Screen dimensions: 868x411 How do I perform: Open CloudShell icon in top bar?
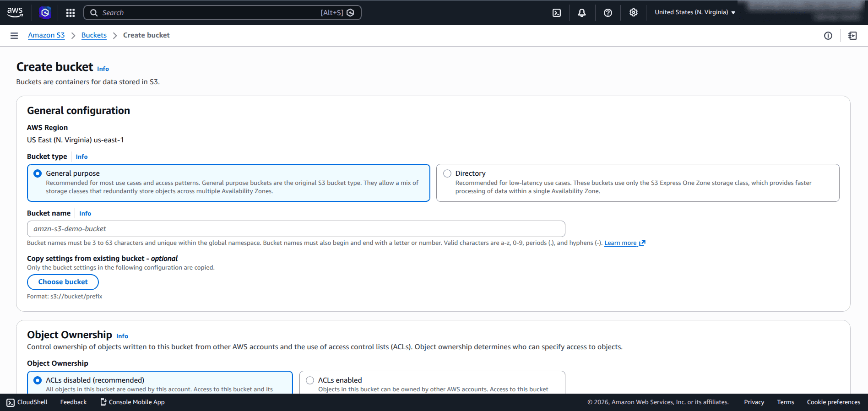557,13
